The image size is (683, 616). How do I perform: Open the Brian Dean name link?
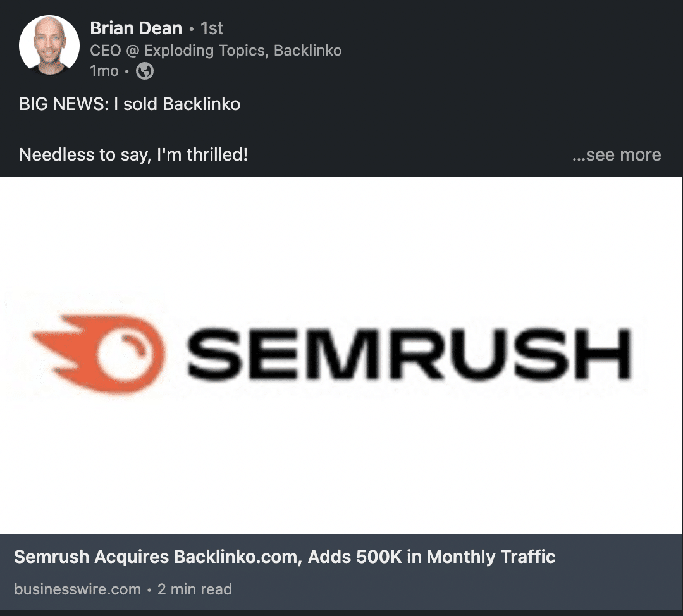[136, 28]
